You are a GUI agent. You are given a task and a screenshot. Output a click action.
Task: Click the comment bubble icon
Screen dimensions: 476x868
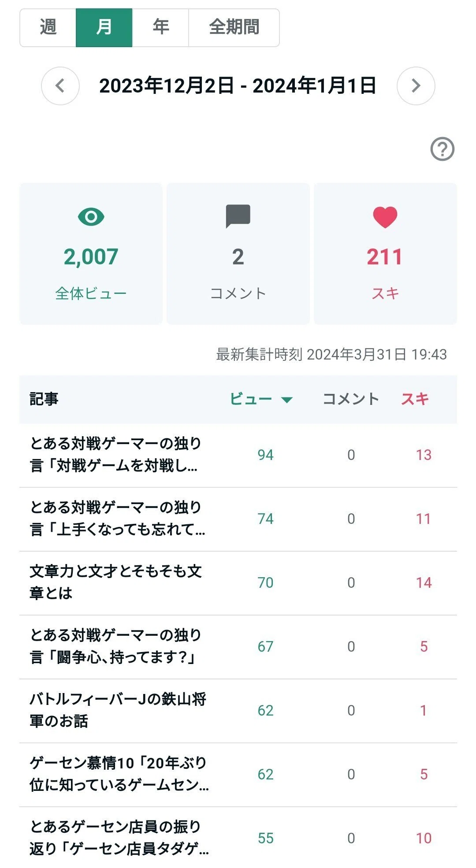pos(238,216)
